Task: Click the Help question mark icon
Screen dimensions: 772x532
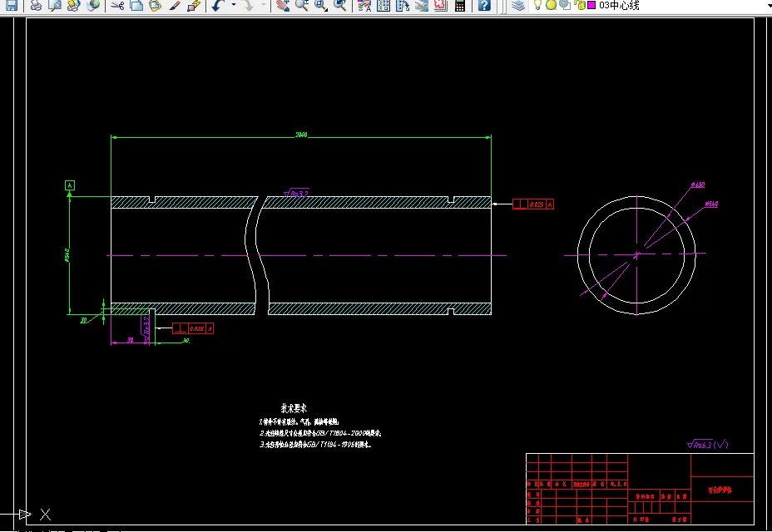Action: [484, 6]
